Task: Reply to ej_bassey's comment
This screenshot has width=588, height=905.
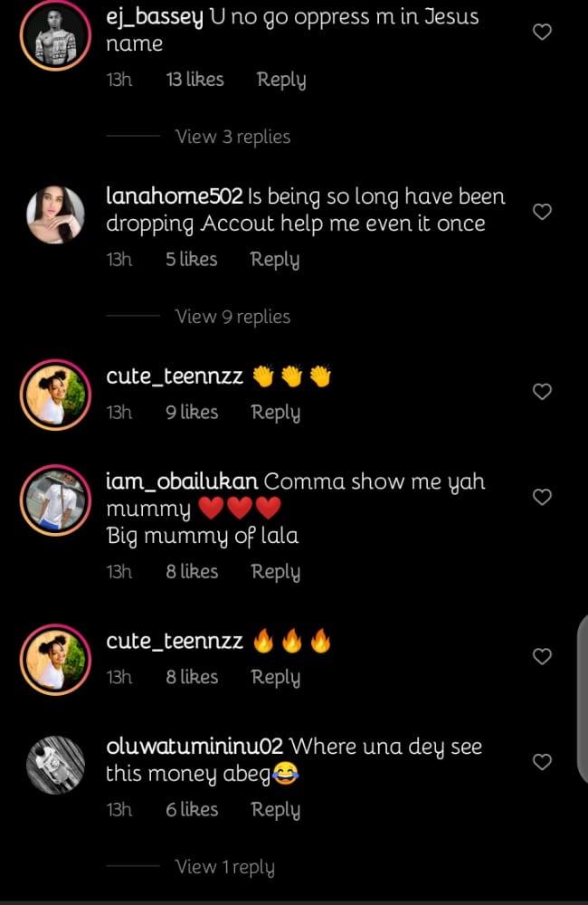Action: click(x=281, y=80)
